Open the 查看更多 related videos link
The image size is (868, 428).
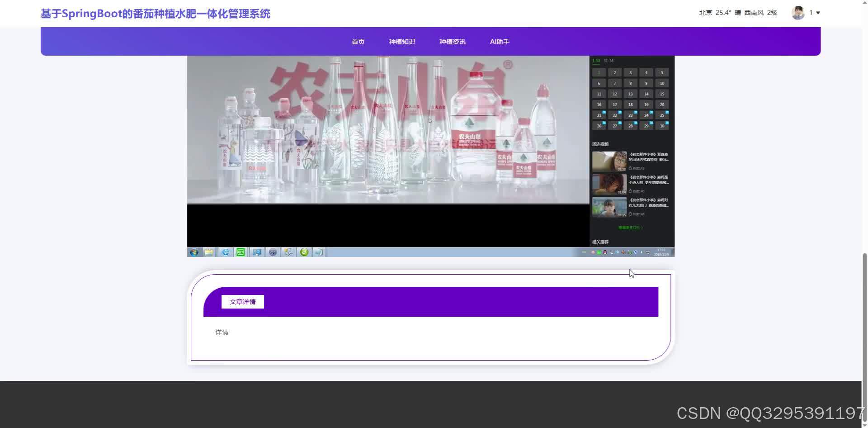tap(628, 228)
